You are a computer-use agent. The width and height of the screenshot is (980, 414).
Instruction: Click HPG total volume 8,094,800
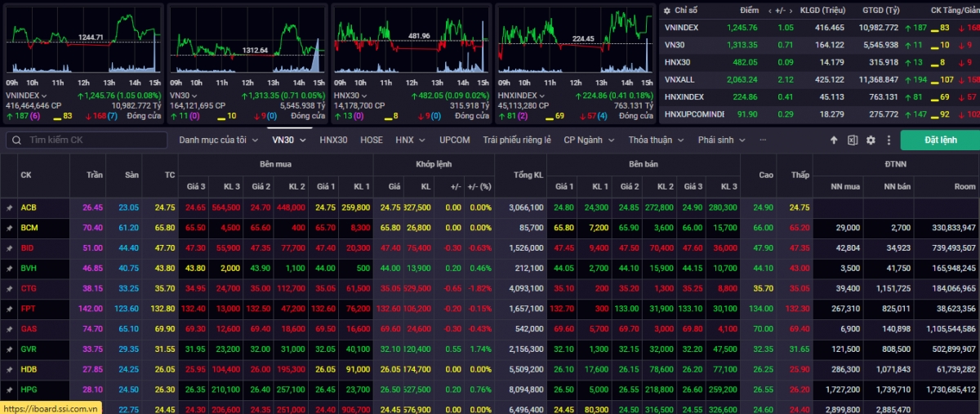click(525, 389)
